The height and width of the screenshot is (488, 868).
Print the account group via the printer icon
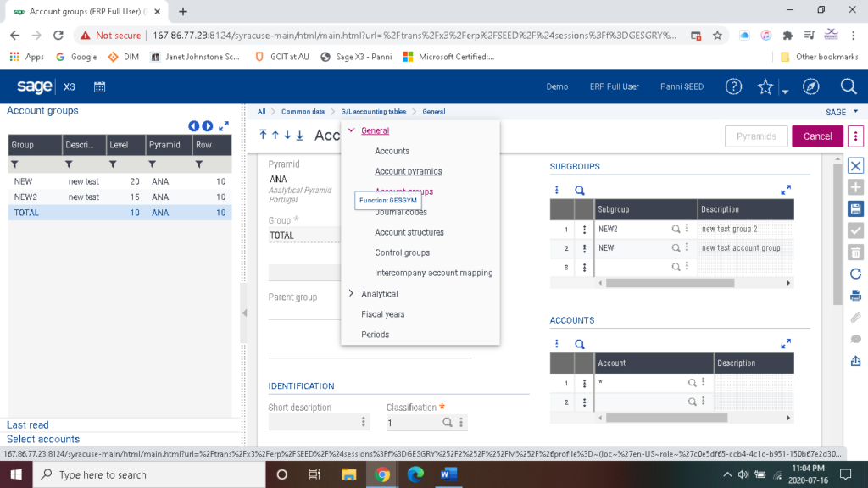coord(855,295)
